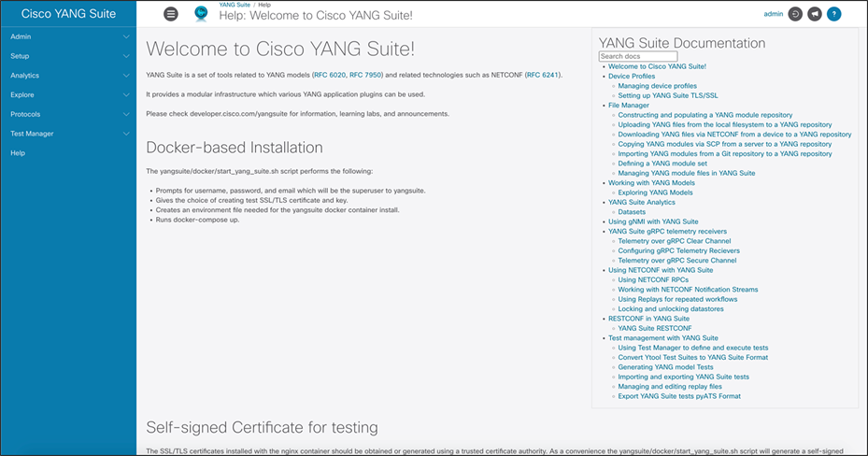Open Convert Ytool Test Suites link
868x456 pixels.
pyautogui.click(x=693, y=358)
